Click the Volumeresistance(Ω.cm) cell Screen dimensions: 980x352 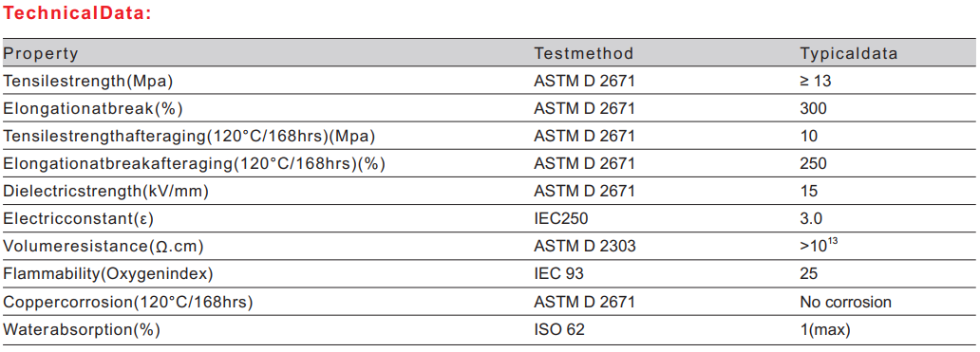[104, 247]
